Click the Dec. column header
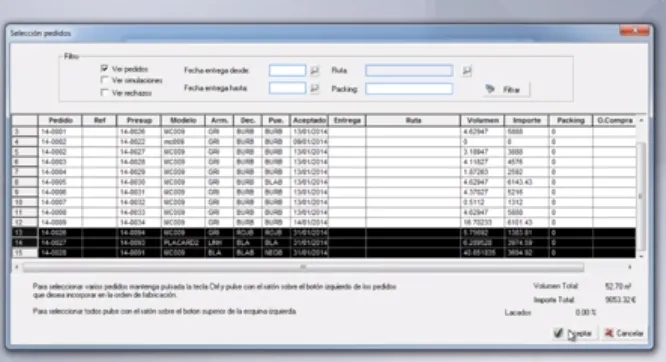This screenshot has width=666, height=362. (x=248, y=120)
